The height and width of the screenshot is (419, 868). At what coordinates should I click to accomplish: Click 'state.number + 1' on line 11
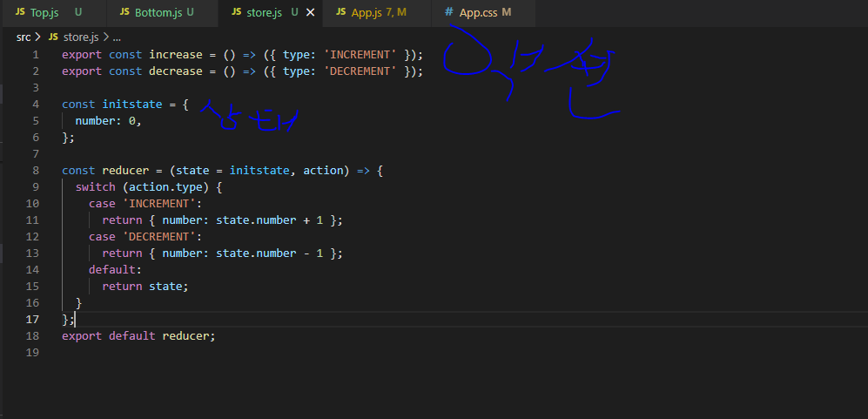(270, 220)
